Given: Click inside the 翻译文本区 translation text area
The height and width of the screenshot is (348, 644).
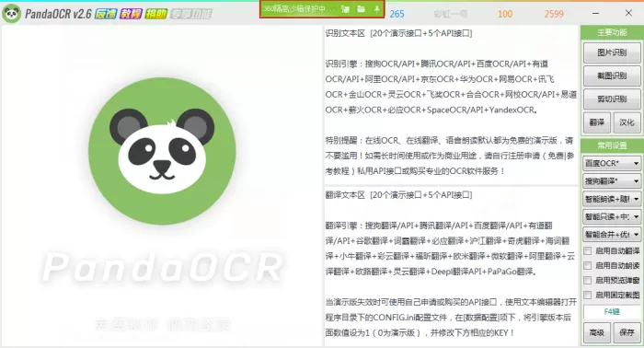Looking at the screenshot, I should pos(451,266).
